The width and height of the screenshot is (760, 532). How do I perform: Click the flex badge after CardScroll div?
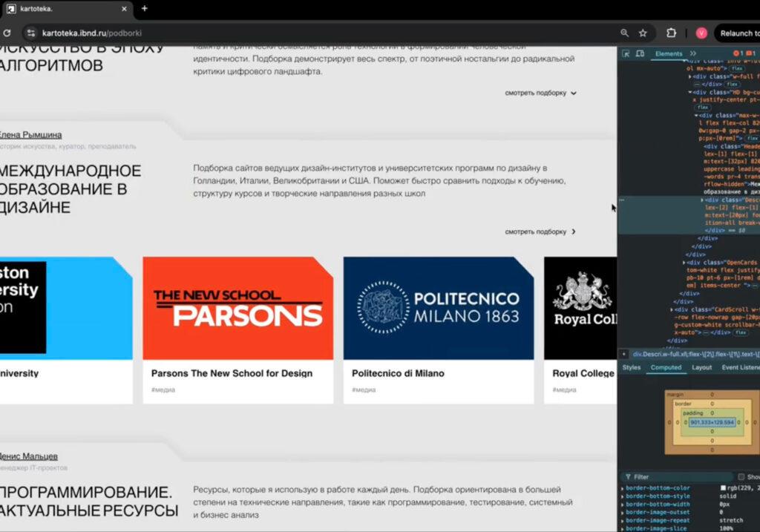point(740,333)
